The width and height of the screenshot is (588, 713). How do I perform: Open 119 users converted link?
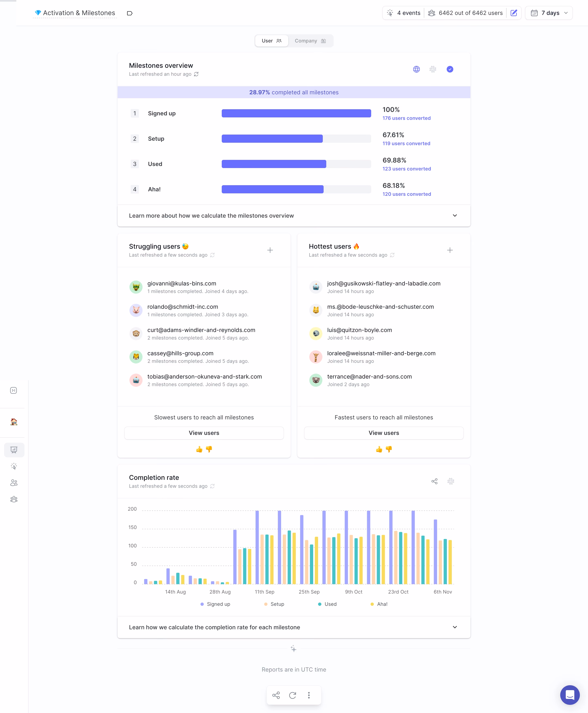406,144
